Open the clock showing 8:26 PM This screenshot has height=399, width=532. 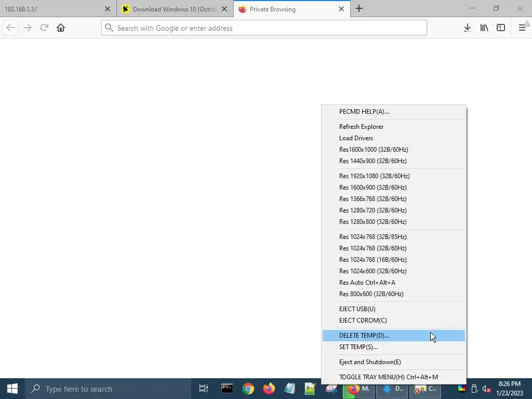click(x=509, y=389)
